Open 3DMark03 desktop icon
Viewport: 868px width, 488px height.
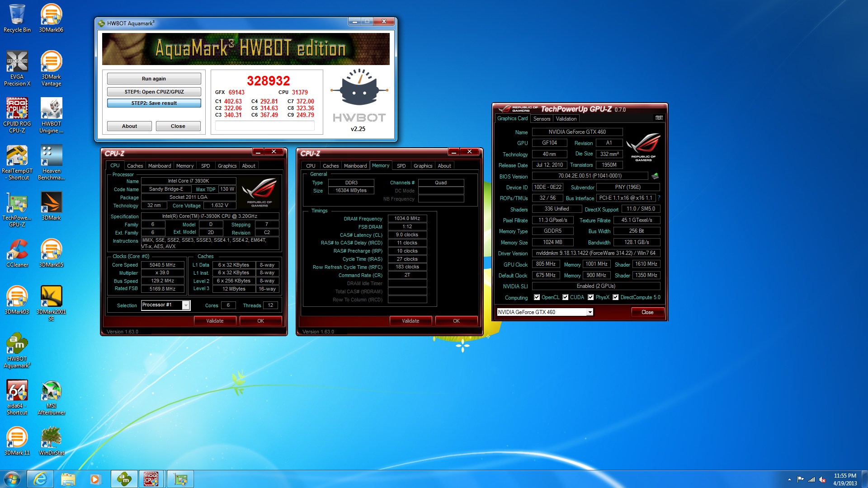(x=17, y=300)
